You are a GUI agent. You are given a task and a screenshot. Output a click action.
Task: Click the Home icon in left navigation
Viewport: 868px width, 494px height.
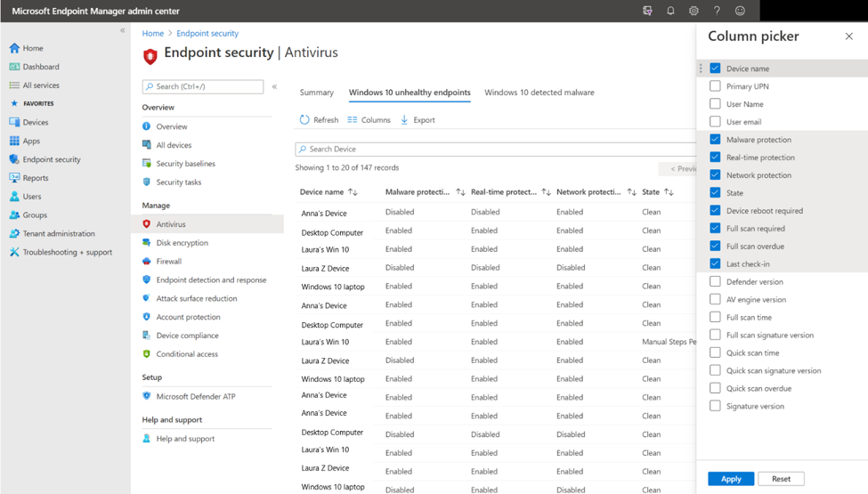(x=14, y=48)
